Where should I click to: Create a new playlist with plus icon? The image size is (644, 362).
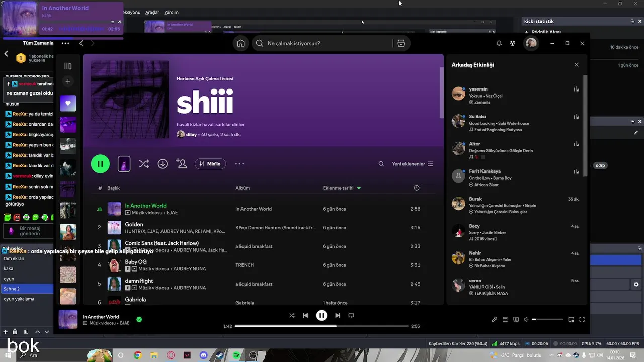(x=68, y=81)
